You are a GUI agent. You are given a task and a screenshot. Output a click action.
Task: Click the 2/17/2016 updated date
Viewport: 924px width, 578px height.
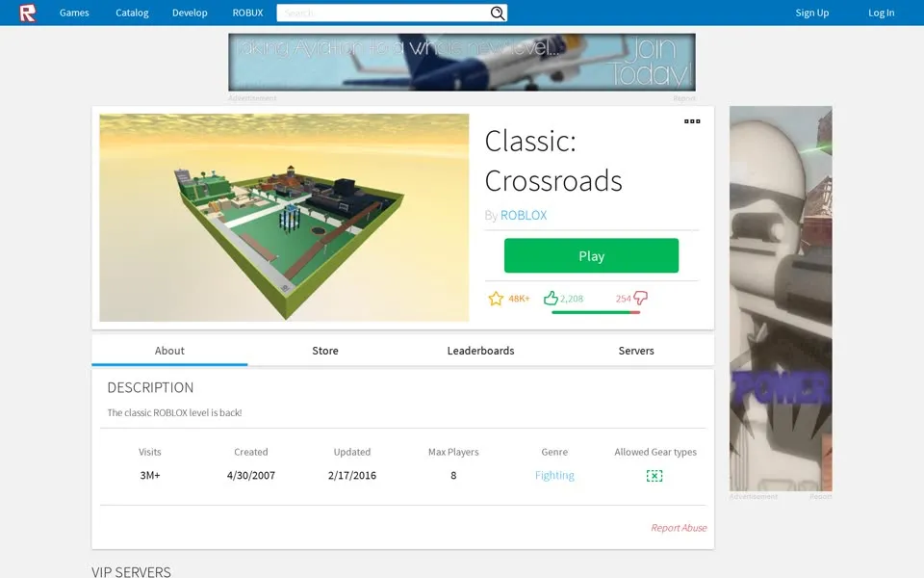pos(352,475)
